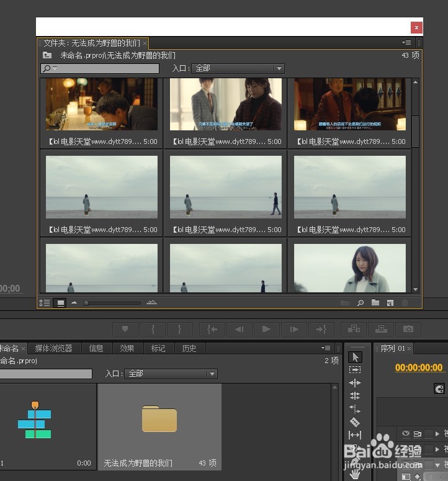This screenshot has width=448, height=481.
Task: Expand the top video track triangle
Action: [x=437, y=433]
